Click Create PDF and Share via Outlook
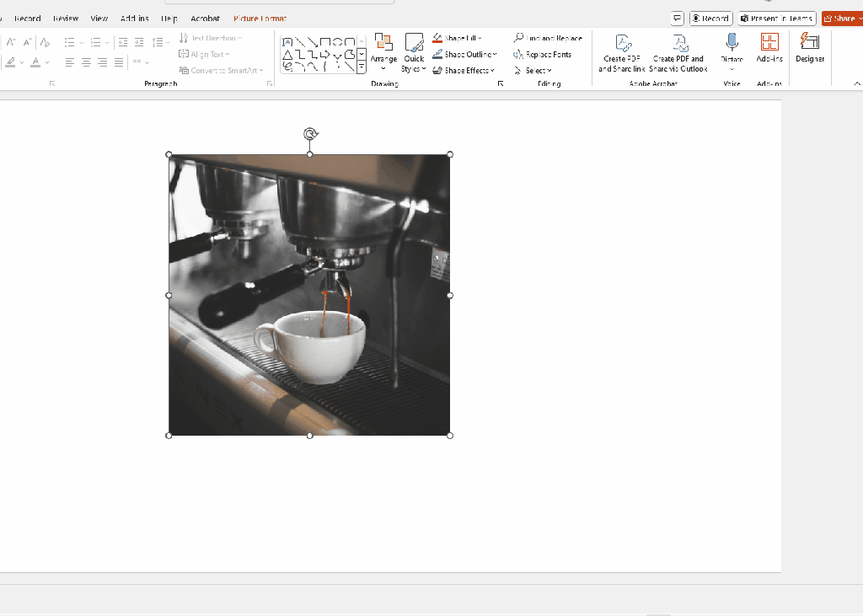 pyautogui.click(x=679, y=53)
